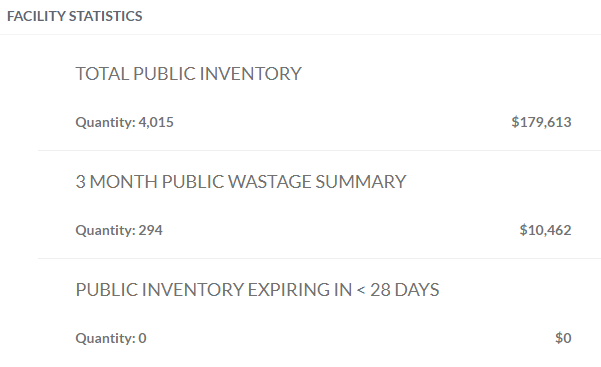Click the less-than symbol in expiring heading
601x367 pixels.
tap(361, 290)
